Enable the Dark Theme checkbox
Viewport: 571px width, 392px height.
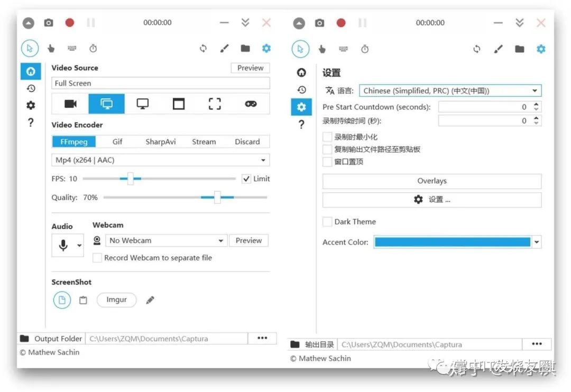[x=327, y=222]
